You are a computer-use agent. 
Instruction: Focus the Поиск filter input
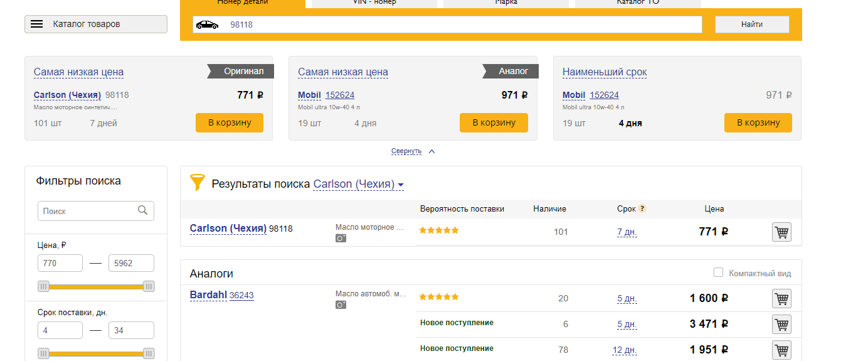(96, 211)
